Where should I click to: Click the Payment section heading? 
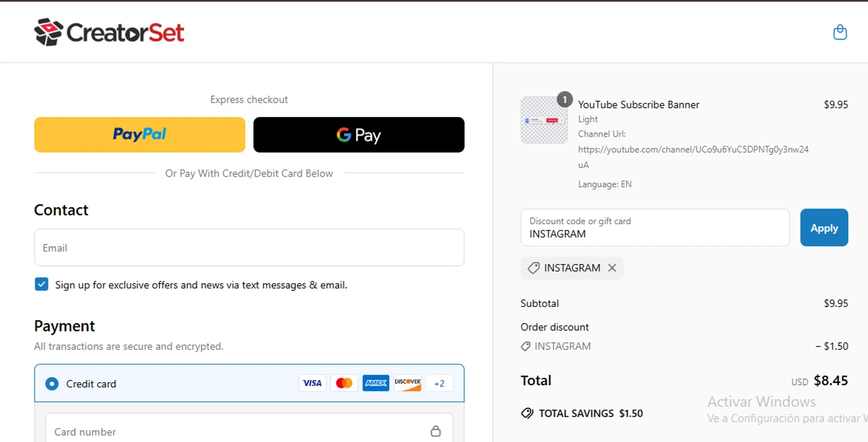pos(64,326)
